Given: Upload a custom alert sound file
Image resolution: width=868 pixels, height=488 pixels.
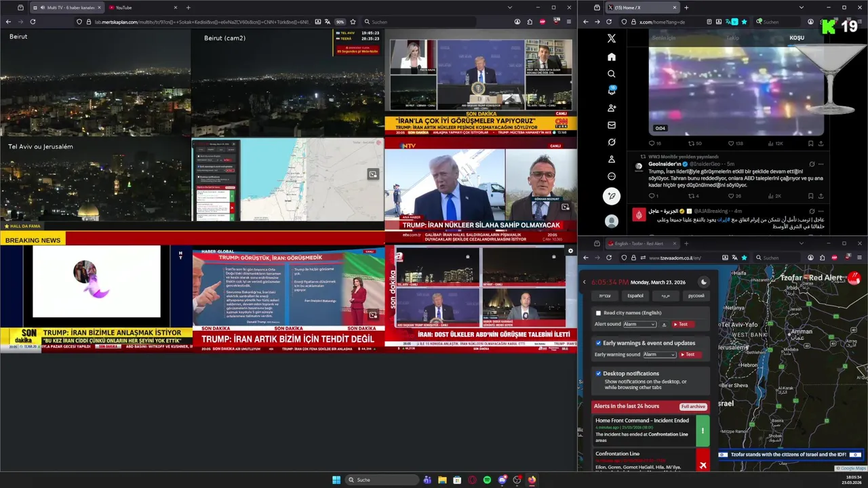Looking at the screenshot, I should tap(664, 325).
